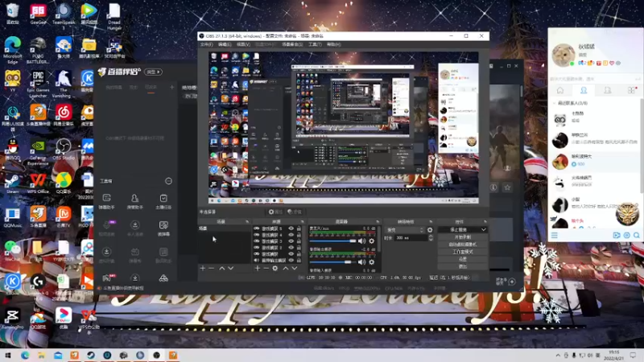The image size is (644, 362).
Task: Mute the second mixer channel's speaker icon
Action: coord(361,262)
